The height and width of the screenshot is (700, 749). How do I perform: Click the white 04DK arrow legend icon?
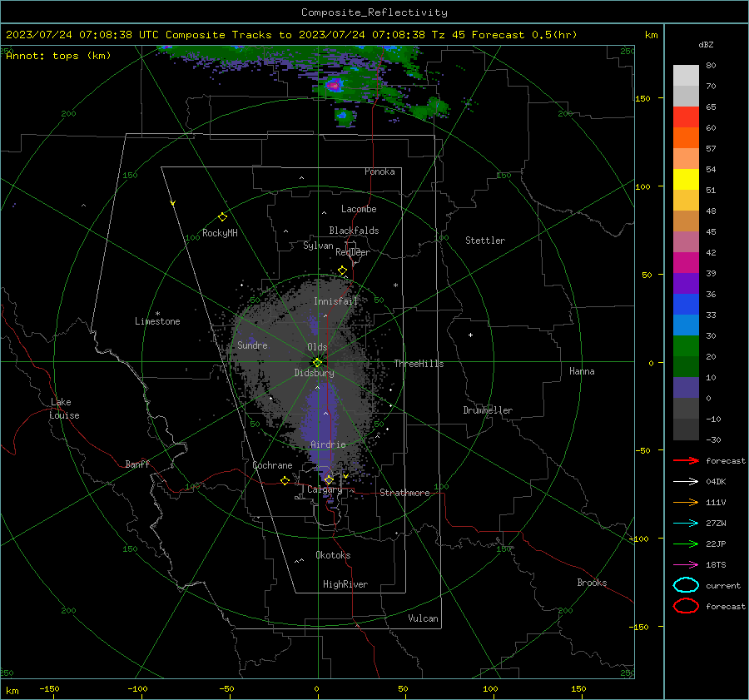pyautogui.click(x=686, y=482)
